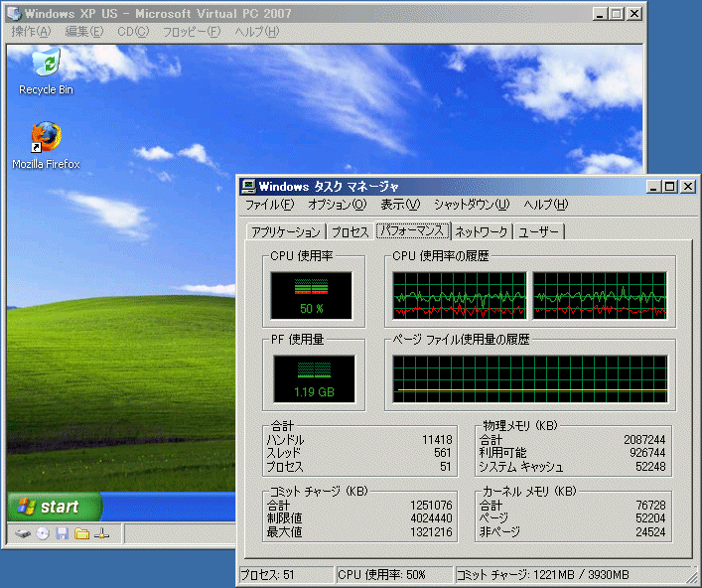Open the ヘルプ(H) menu in Virtual PC
The width and height of the screenshot is (702, 588).
tap(257, 32)
